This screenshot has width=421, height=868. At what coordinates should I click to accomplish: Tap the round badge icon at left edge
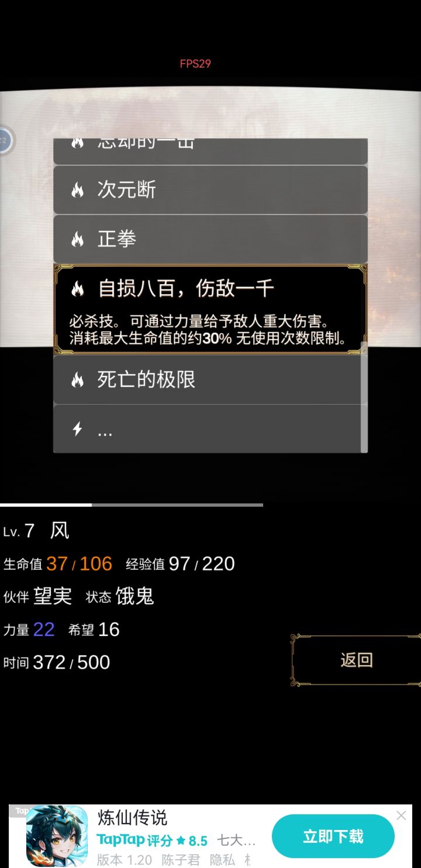coord(5,140)
